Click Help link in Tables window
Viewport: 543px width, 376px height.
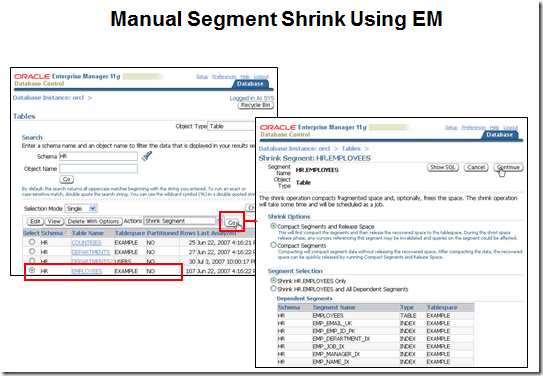point(245,77)
